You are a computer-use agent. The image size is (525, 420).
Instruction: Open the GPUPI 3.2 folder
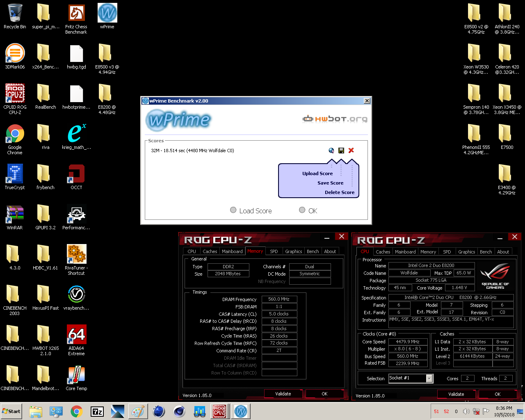click(46, 217)
